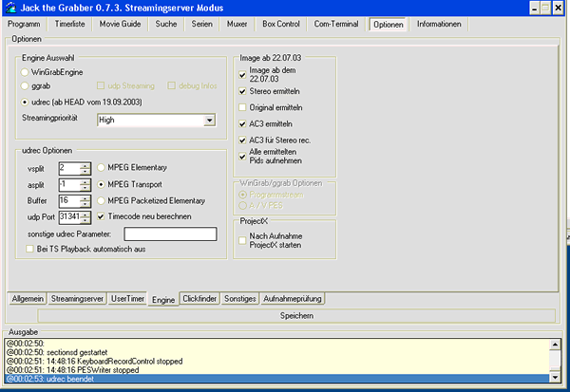Select the log line 'udrec beendet'
The image size is (570, 392).
pos(277,379)
